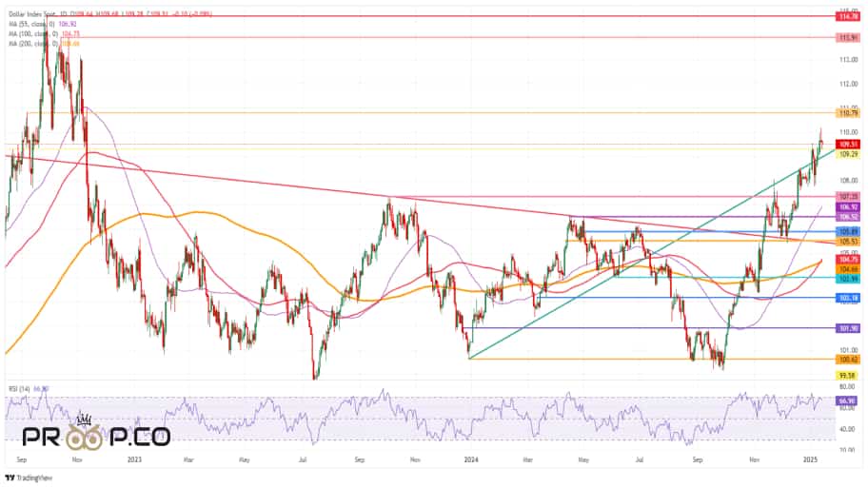Click the 107.35 pink price label

coord(847,196)
